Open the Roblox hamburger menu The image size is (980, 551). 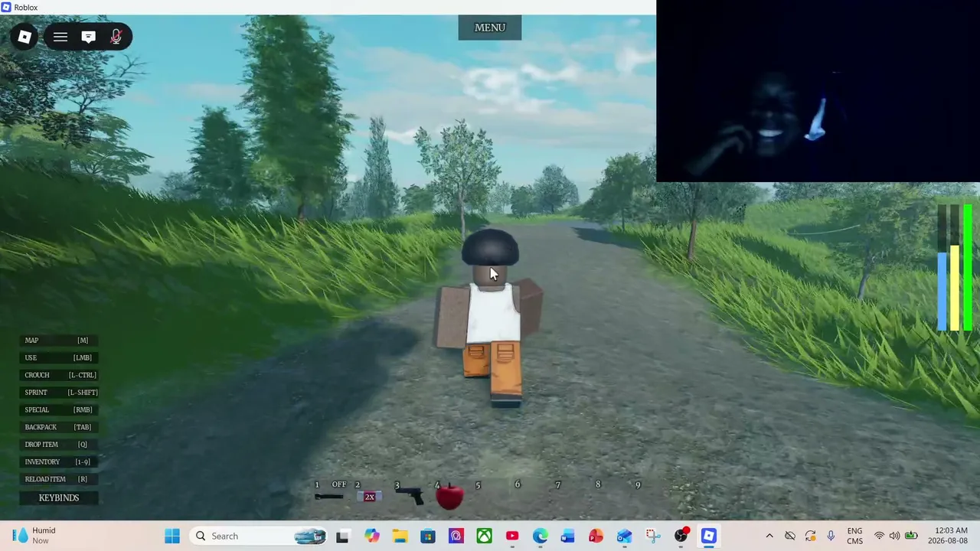pyautogui.click(x=60, y=37)
